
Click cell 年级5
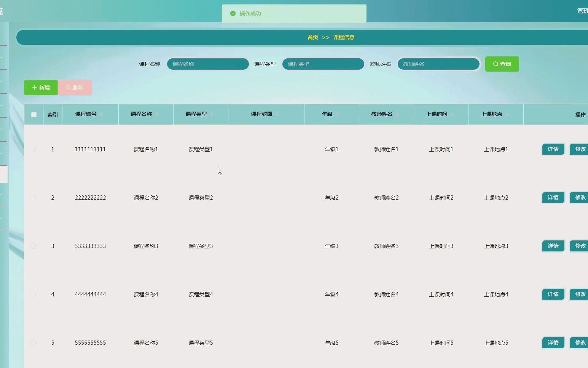pyautogui.click(x=331, y=343)
